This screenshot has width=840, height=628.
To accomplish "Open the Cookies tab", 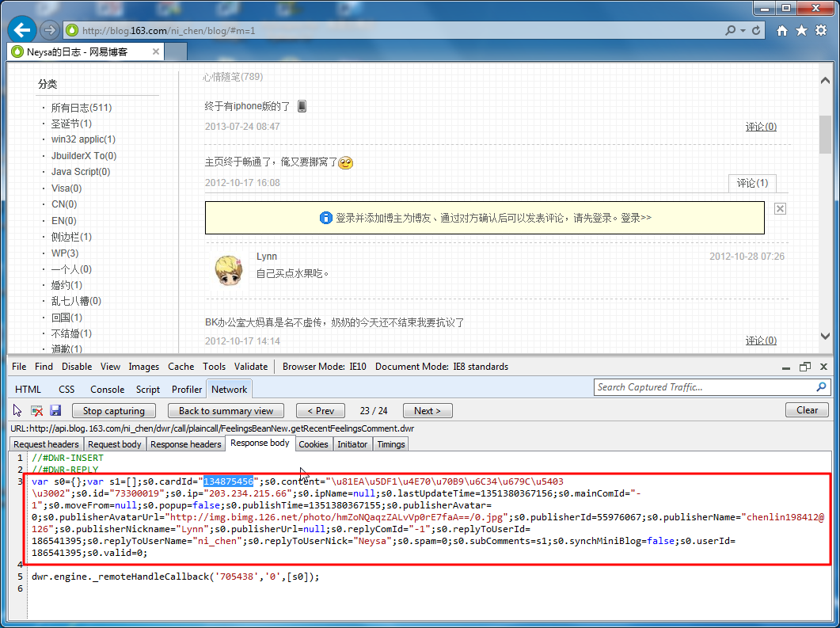I will (x=314, y=444).
